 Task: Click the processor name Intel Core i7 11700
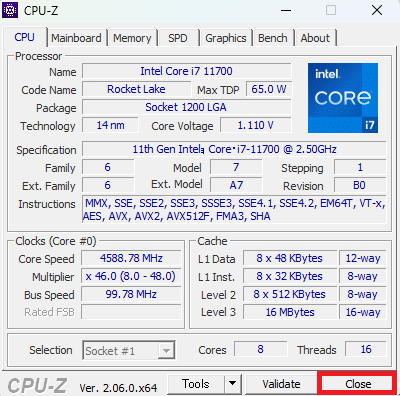187,71
